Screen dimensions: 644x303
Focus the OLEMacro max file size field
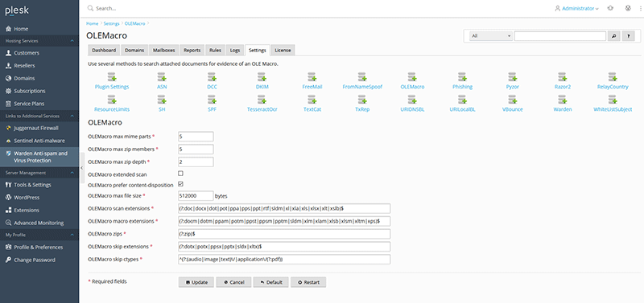[x=196, y=195]
